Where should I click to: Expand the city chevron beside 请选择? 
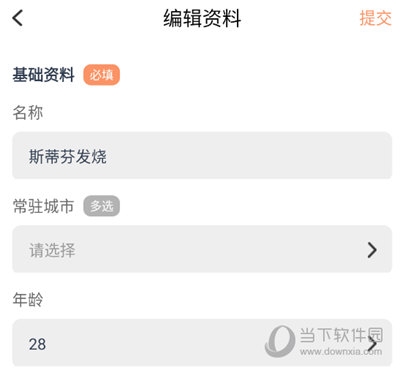[x=372, y=250]
